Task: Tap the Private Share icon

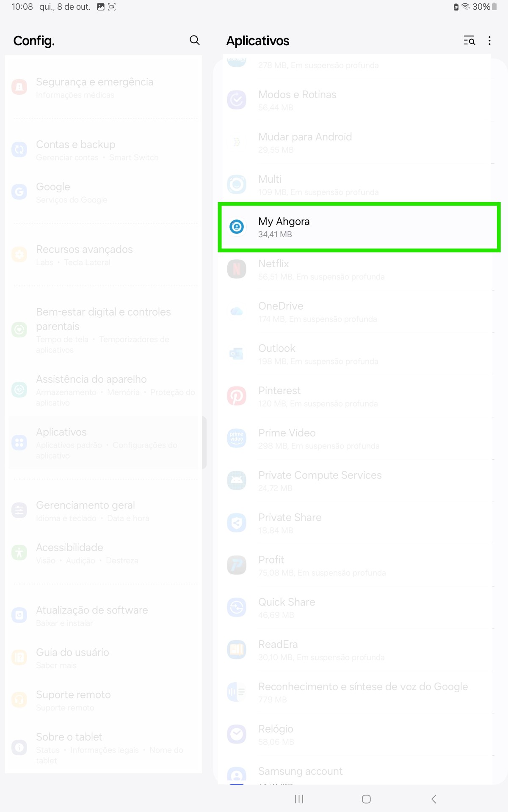Action: pos(237,523)
